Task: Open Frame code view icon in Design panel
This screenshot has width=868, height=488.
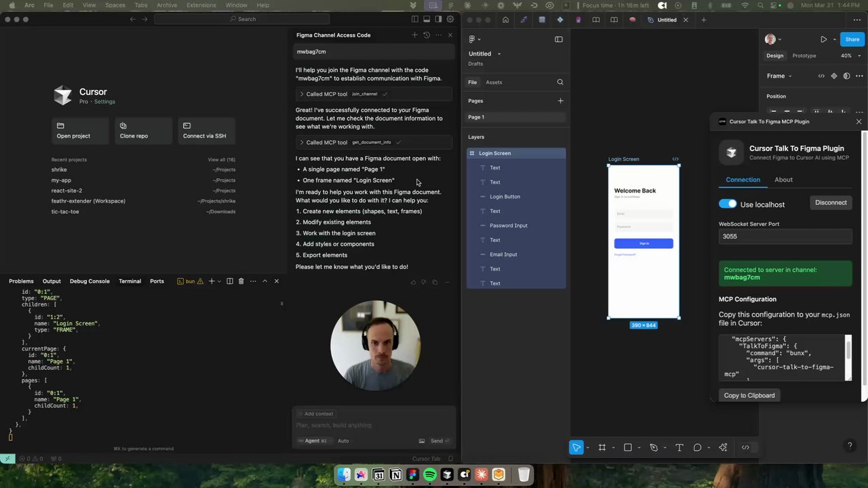Action: pyautogui.click(x=821, y=76)
